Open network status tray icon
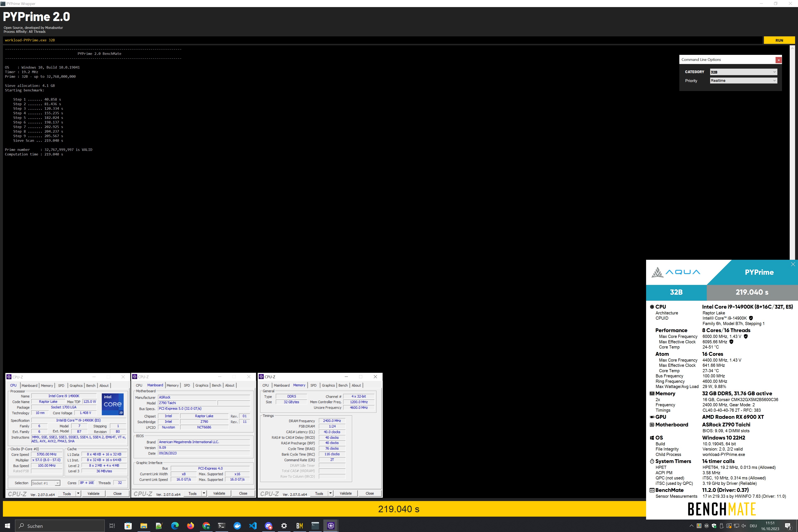 tap(736, 526)
